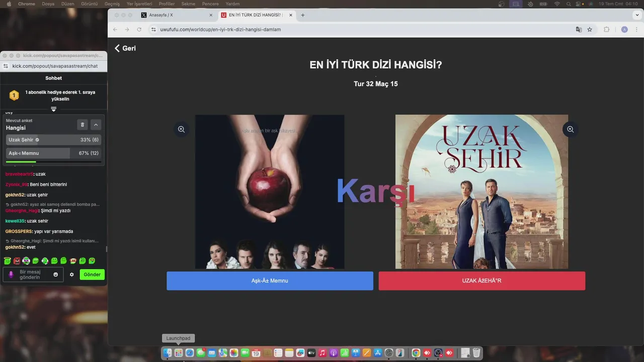Delete the current poll with trash icon
The width and height of the screenshot is (644, 362).
(83, 125)
